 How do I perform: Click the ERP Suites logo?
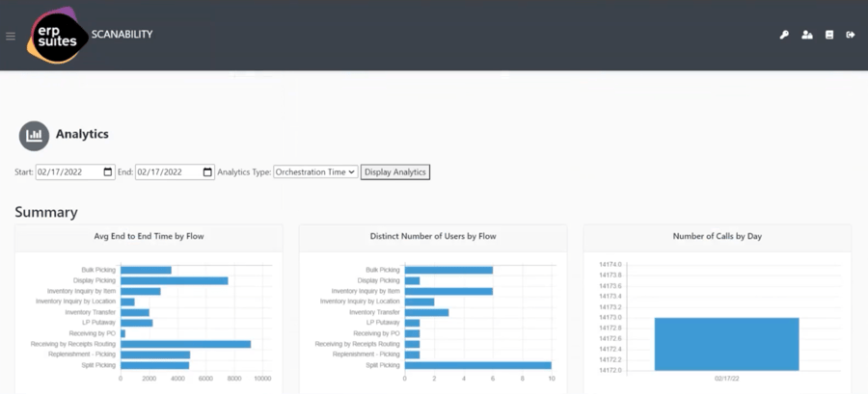click(x=53, y=36)
